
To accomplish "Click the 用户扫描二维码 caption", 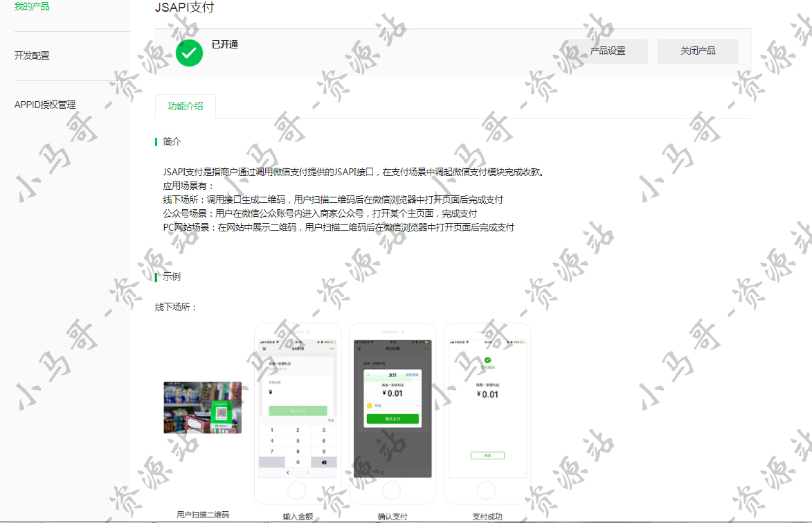I will click(203, 515).
